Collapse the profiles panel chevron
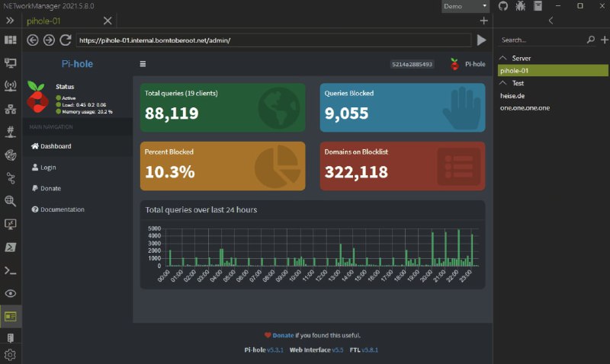This screenshot has height=364, width=610. click(551, 21)
